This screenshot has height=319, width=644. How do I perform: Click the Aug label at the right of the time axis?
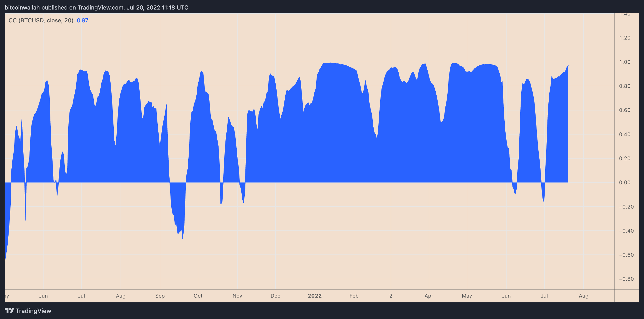pos(583,296)
